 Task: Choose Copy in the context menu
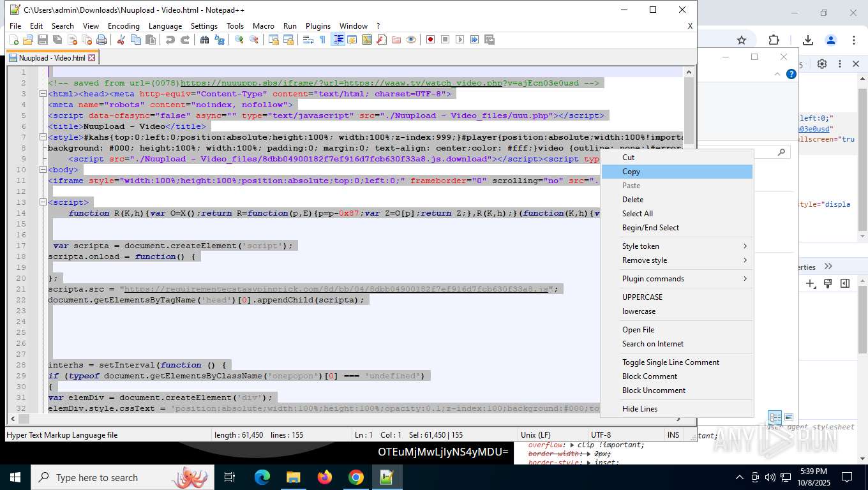(x=677, y=172)
